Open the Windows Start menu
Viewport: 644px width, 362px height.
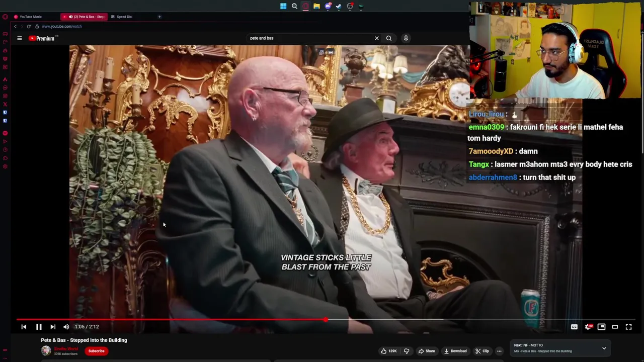click(283, 6)
